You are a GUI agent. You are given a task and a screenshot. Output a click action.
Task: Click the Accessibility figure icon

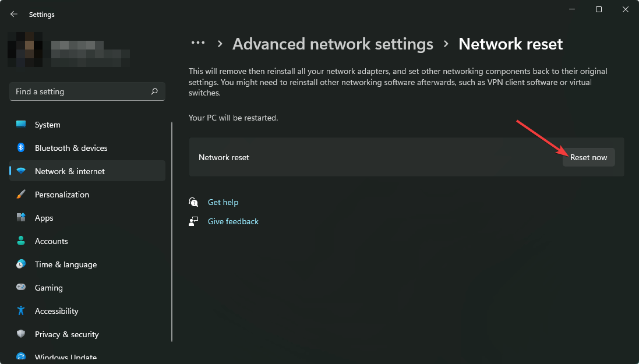pyautogui.click(x=20, y=310)
